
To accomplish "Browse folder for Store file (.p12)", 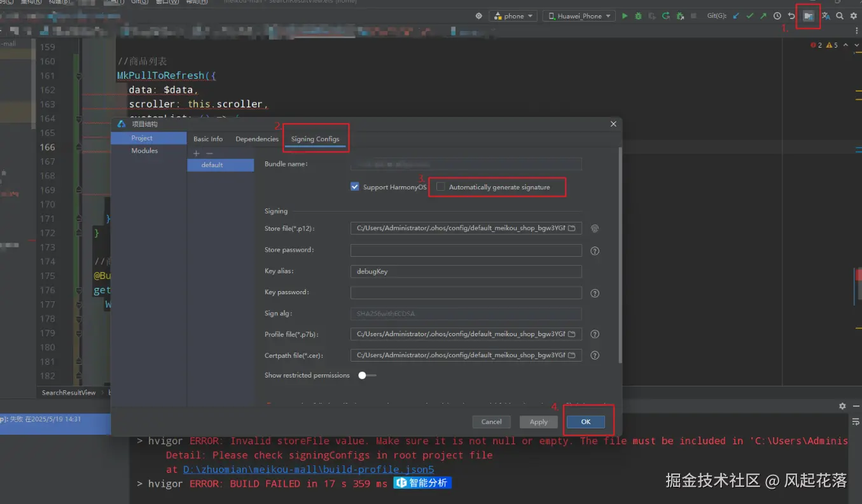I will click(x=572, y=228).
